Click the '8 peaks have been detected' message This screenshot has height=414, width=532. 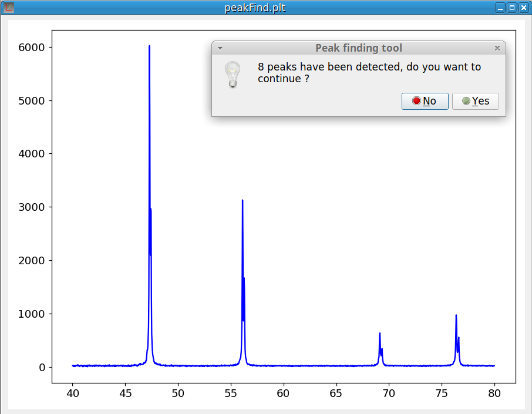click(369, 73)
